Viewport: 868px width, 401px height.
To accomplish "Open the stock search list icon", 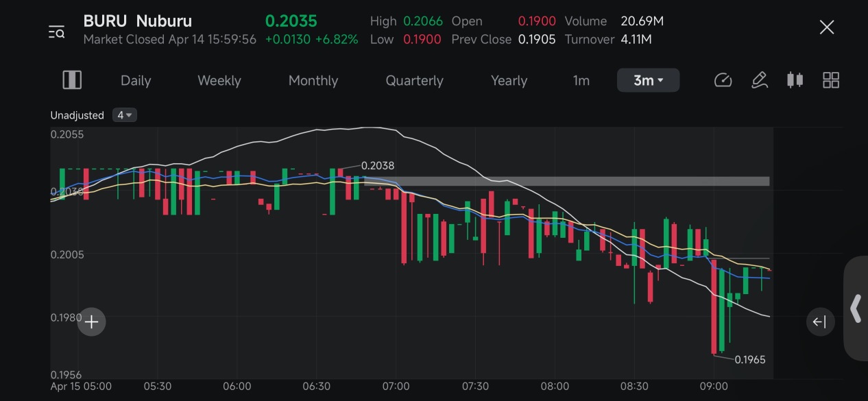I will click(x=56, y=32).
